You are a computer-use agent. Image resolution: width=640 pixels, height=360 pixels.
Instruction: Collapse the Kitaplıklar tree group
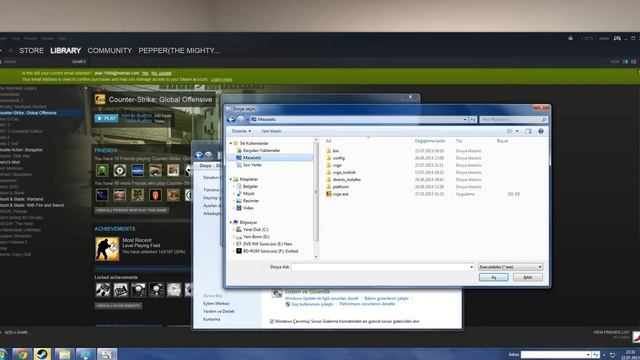[231, 179]
